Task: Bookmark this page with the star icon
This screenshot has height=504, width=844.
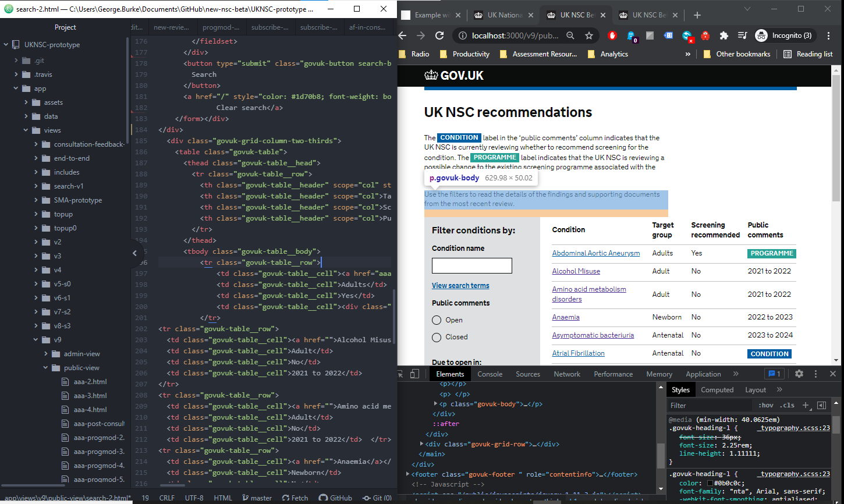Action: pos(589,36)
